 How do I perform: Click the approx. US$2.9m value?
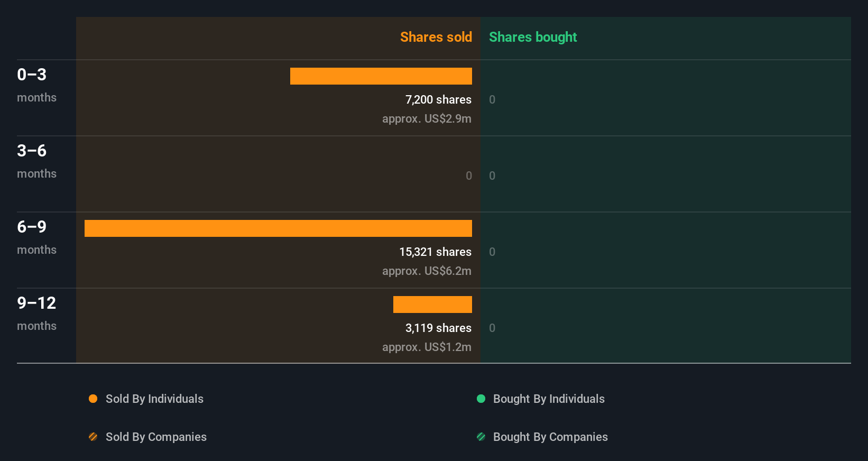[x=427, y=118]
